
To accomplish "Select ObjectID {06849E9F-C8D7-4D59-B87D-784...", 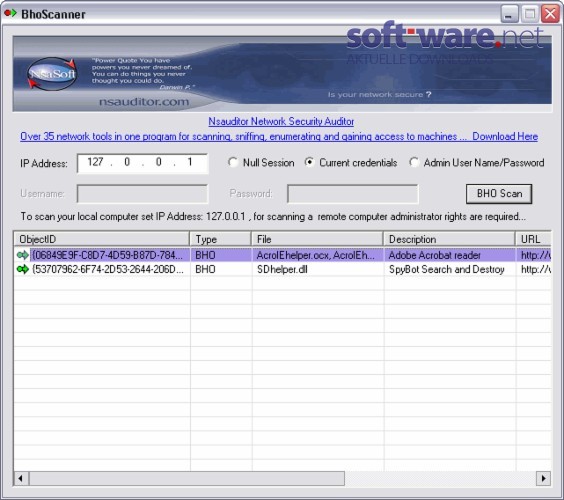I will [107, 255].
